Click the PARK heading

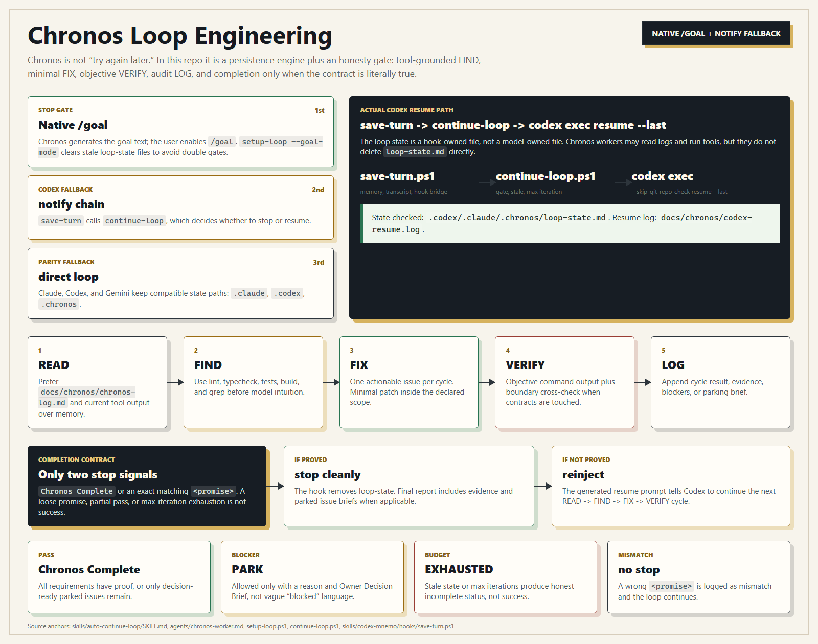pyautogui.click(x=247, y=570)
